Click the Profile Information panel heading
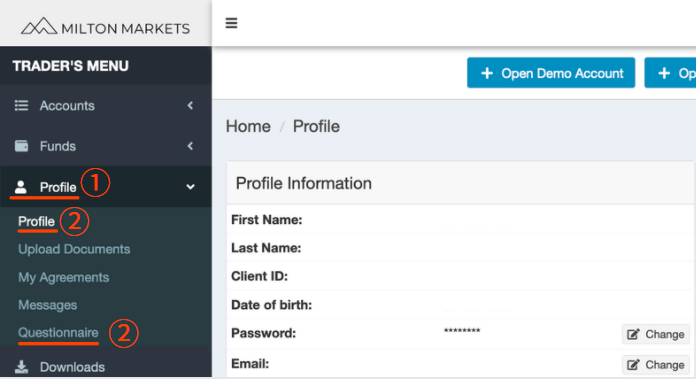 (x=304, y=183)
